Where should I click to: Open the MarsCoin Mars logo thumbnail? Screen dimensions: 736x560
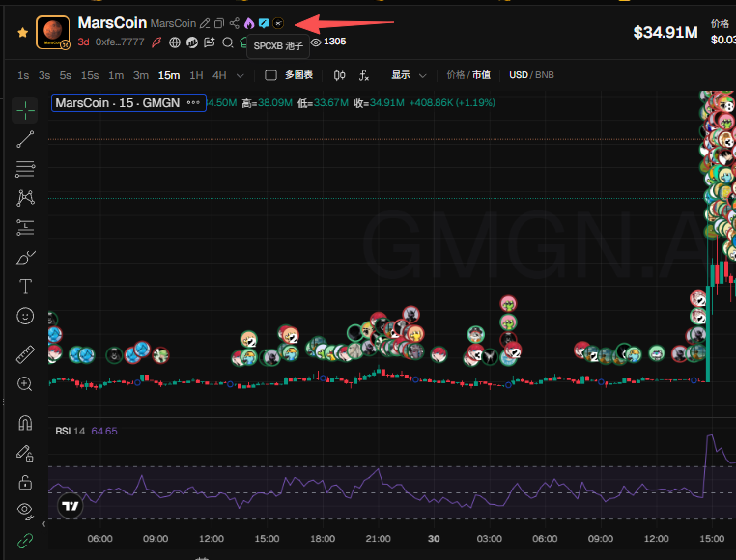(x=53, y=33)
